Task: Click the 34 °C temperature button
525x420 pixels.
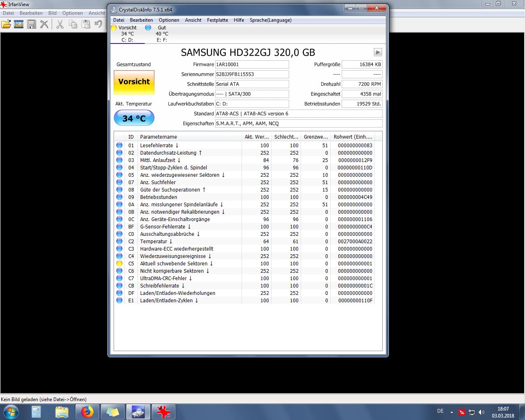Action: coord(134,118)
